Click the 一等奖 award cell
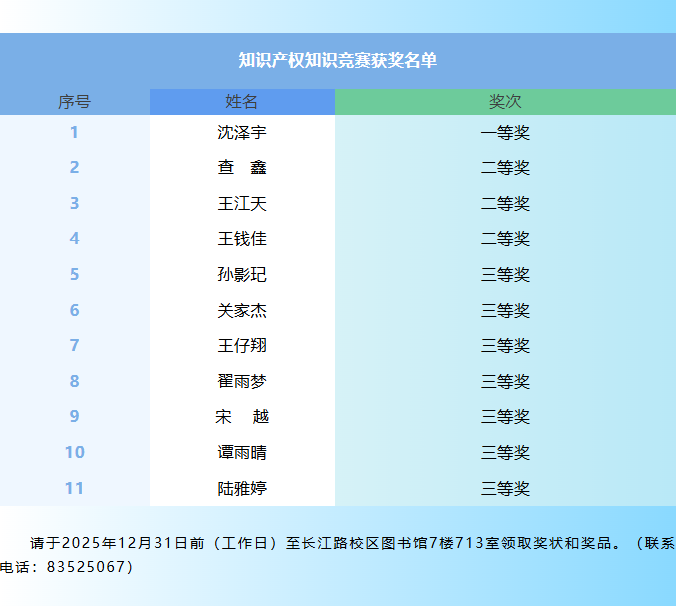This screenshot has width=676, height=606. pos(505,132)
